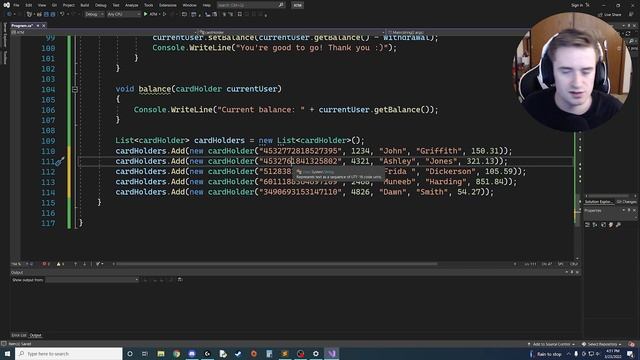Toggle word wrap in Output panel
The height and width of the screenshot is (360, 640).
180,280
